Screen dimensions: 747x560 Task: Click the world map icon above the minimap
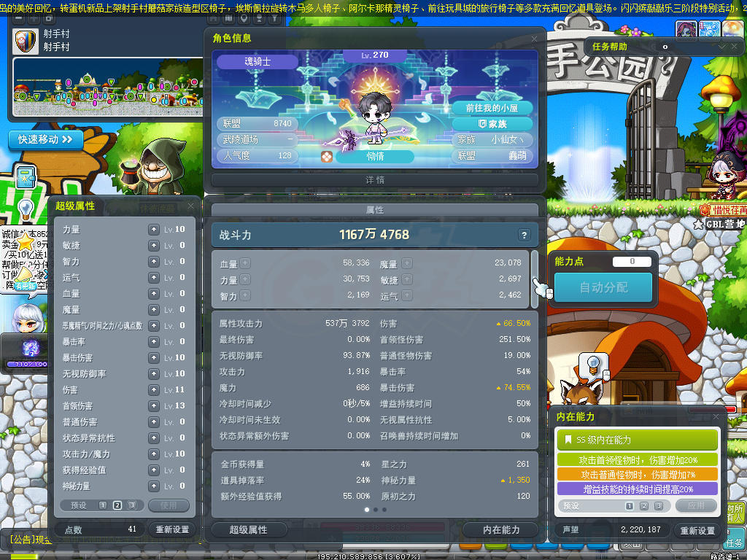[228, 18]
